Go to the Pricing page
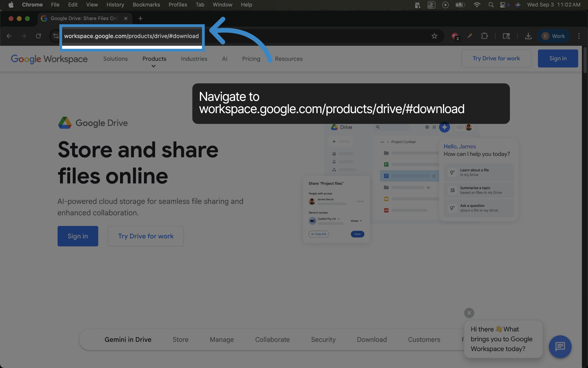588x368 pixels. [251, 59]
